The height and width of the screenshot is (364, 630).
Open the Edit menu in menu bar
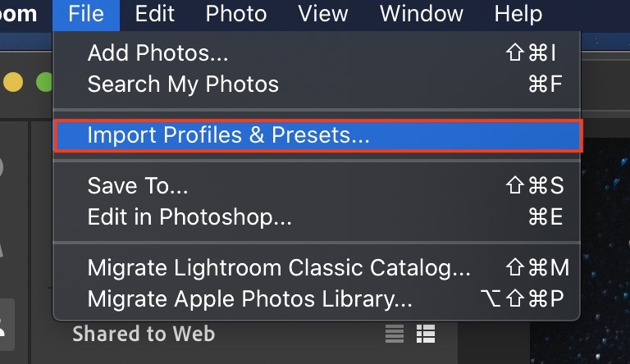[x=154, y=14]
